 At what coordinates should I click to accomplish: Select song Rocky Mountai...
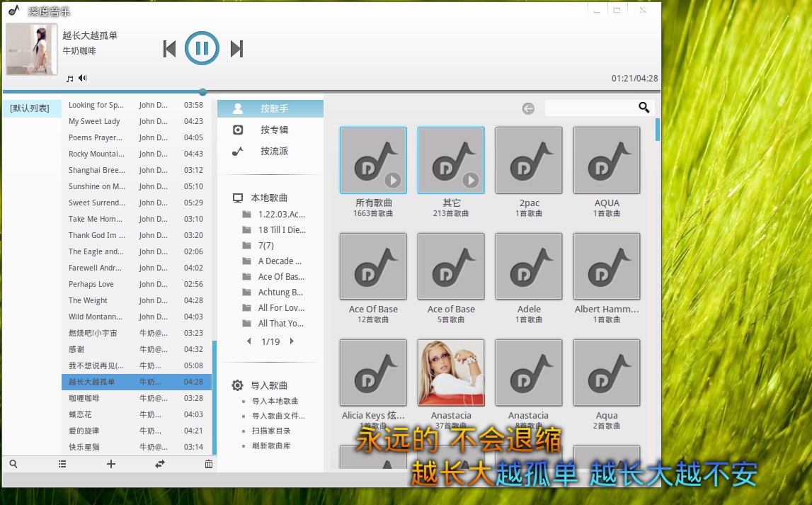[136, 154]
